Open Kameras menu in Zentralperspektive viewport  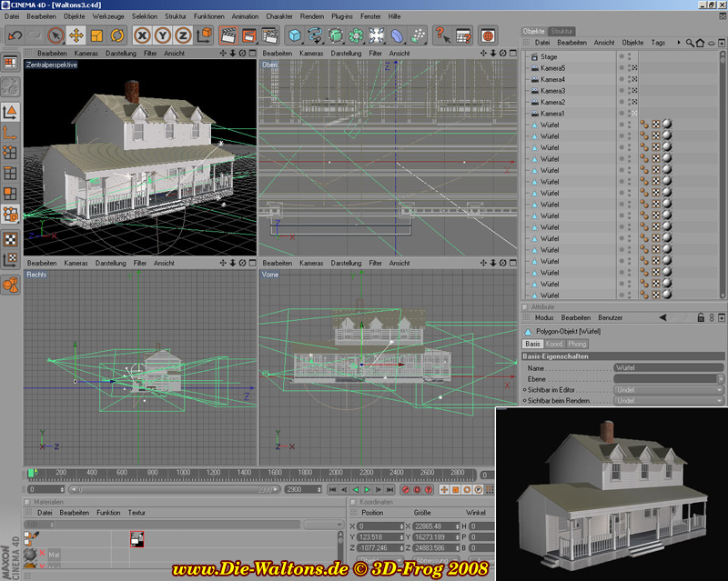[86, 54]
